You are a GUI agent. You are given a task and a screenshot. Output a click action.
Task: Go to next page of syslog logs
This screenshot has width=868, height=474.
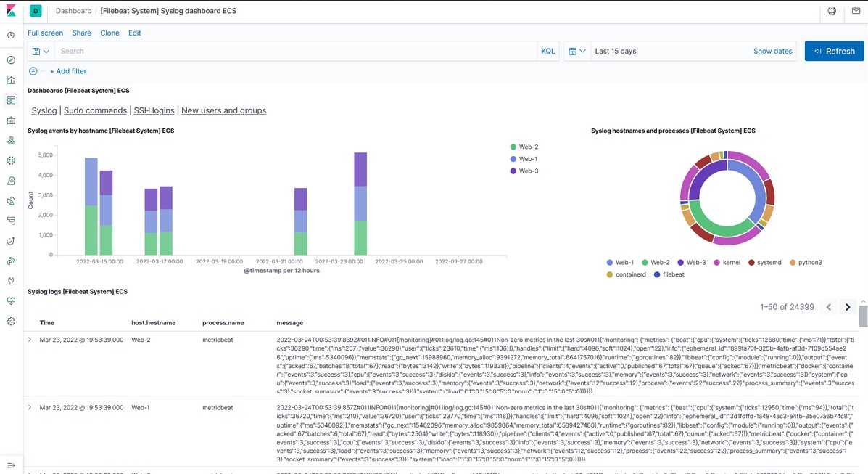pos(848,306)
